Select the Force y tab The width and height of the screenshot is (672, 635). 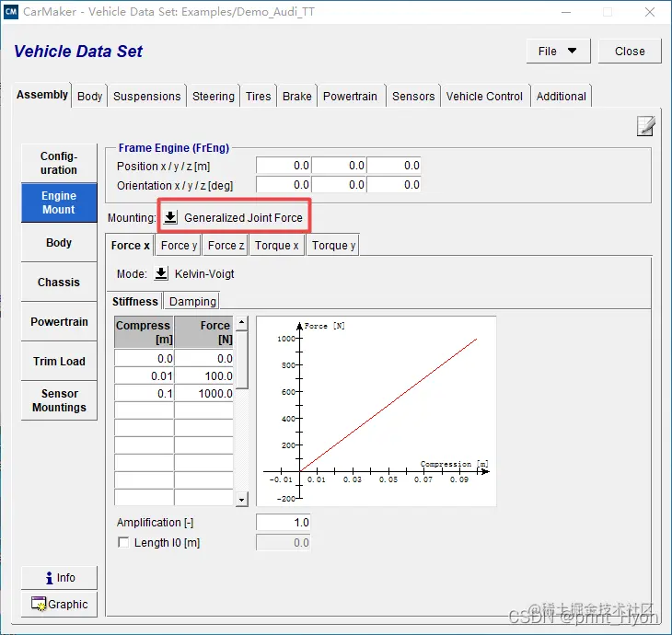pos(179,245)
